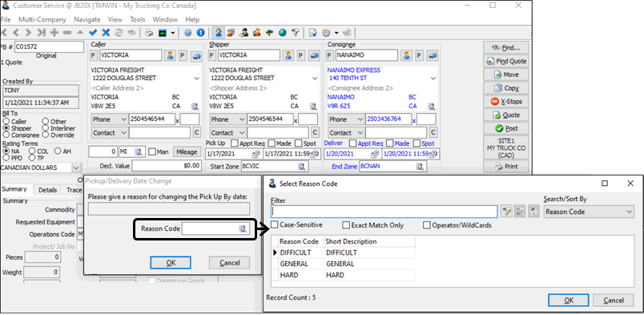
Task: Open dropdown arrow beside gear icon
Action: pyautogui.click(x=336, y=33)
